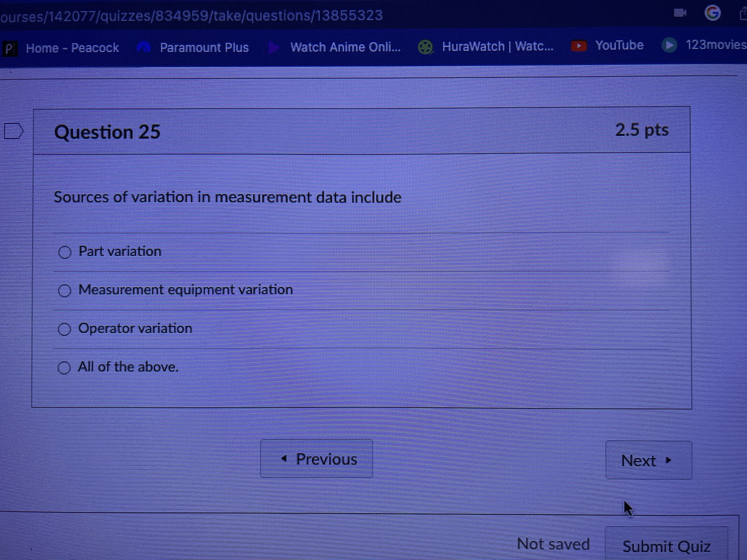The image size is (747, 560).
Task: Click the Peacock bookmark favicon
Action: (x=10, y=48)
